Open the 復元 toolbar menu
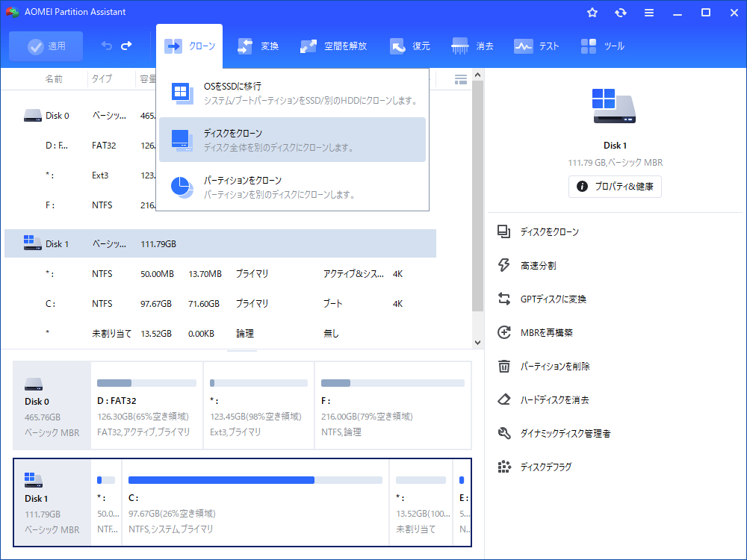The image size is (747, 560). click(409, 46)
